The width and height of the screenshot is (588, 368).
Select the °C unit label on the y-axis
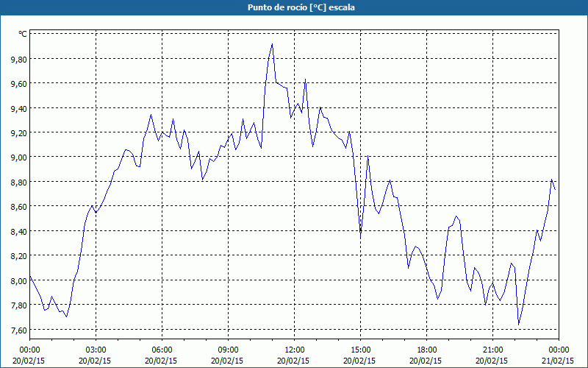[x=23, y=34]
